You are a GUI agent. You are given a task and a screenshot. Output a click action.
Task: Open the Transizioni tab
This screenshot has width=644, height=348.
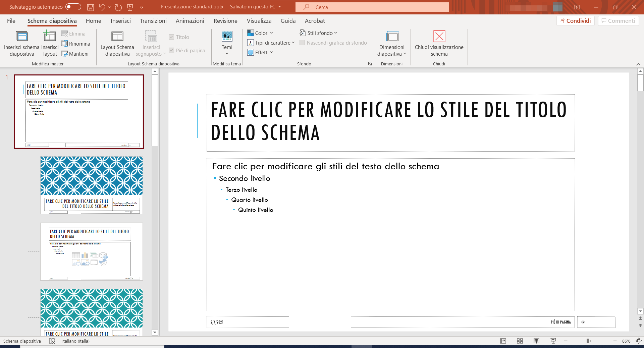click(x=153, y=21)
